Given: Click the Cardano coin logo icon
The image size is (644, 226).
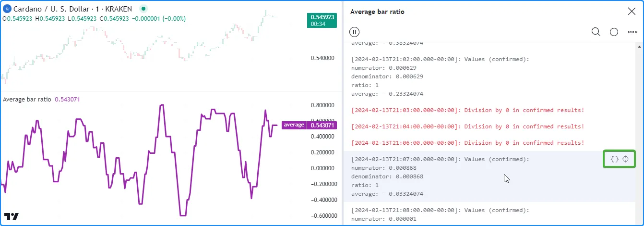Looking at the screenshot, I should tap(7, 9).
